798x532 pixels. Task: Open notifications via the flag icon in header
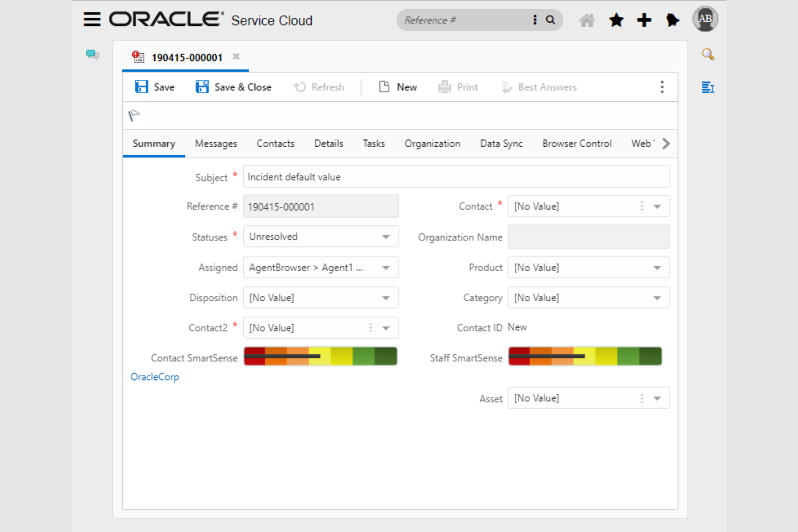pyautogui.click(x=672, y=20)
